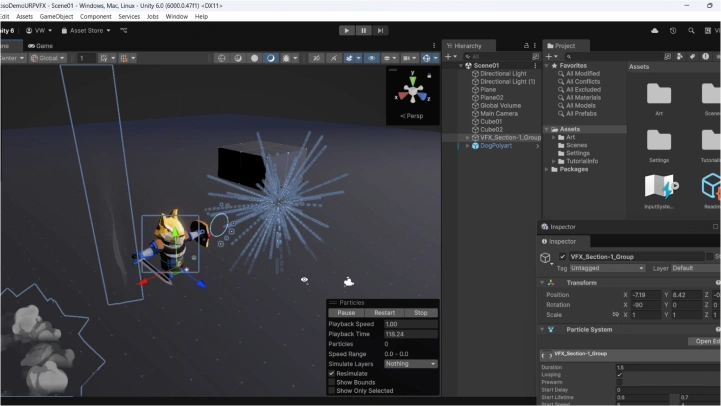Image resolution: width=721 pixels, height=406 pixels.
Task: Toggle the Hierarchy panel lock icon
Action: coord(526,46)
